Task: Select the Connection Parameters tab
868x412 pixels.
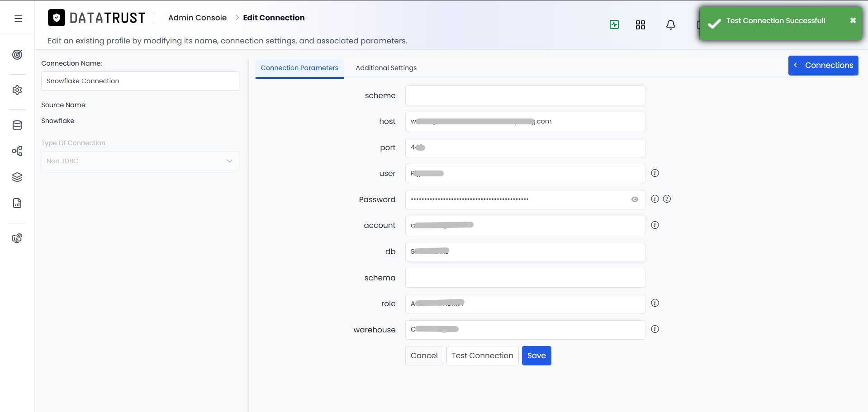Action: 299,68
